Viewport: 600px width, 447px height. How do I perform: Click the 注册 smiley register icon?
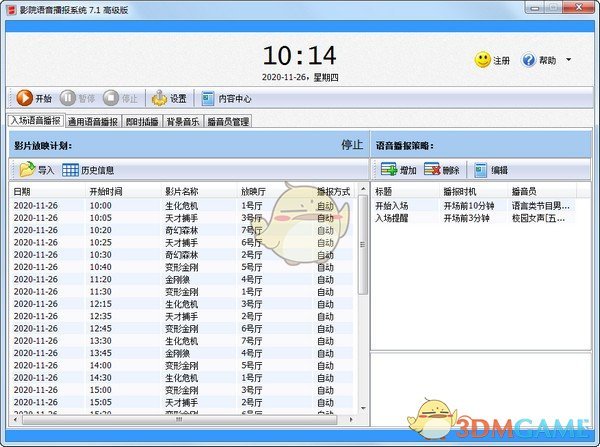point(483,60)
